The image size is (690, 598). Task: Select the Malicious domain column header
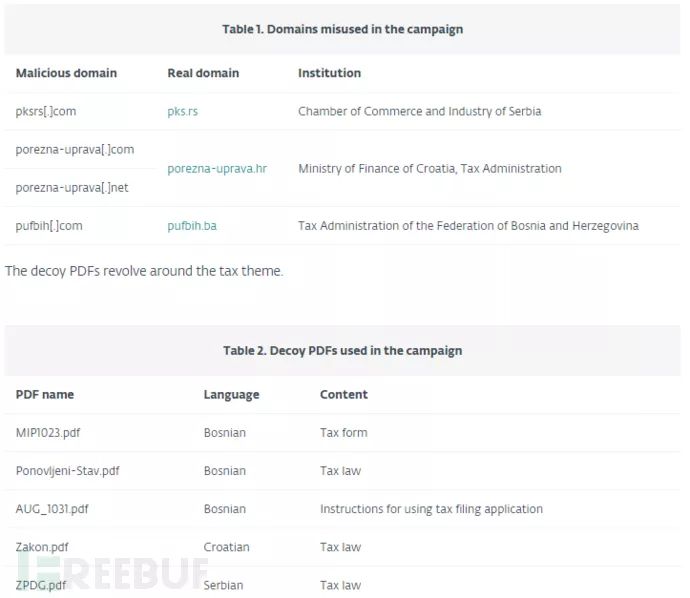(66, 73)
